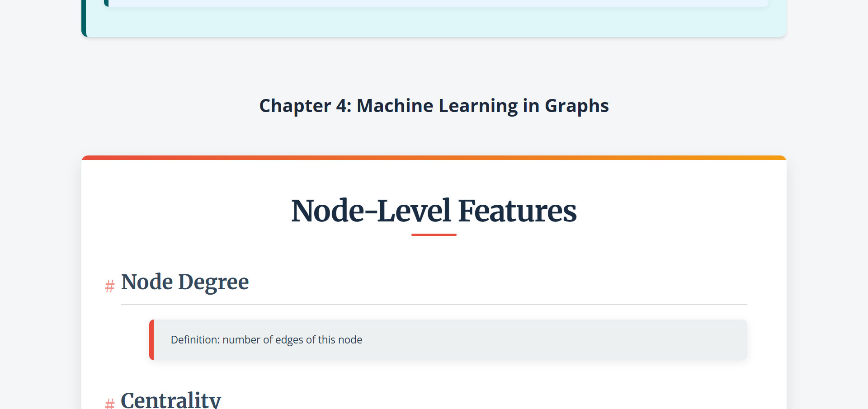Click the red-orange gradient bar atop the card
The width and height of the screenshot is (868, 409).
(x=434, y=158)
